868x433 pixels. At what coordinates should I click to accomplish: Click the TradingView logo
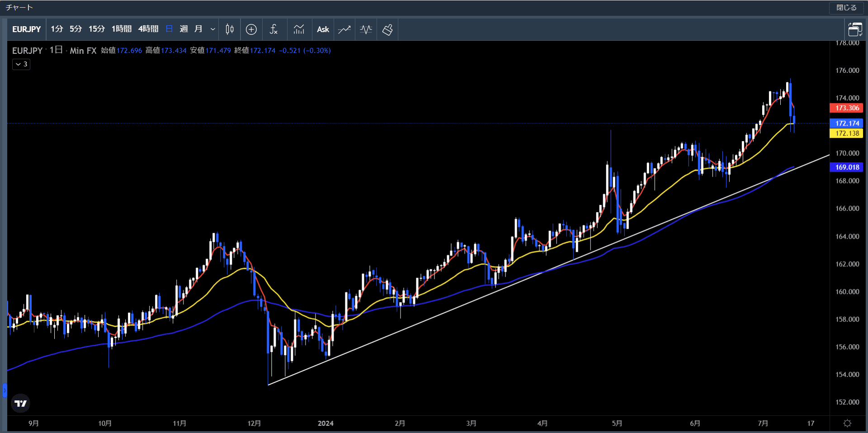click(x=20, y=403)
